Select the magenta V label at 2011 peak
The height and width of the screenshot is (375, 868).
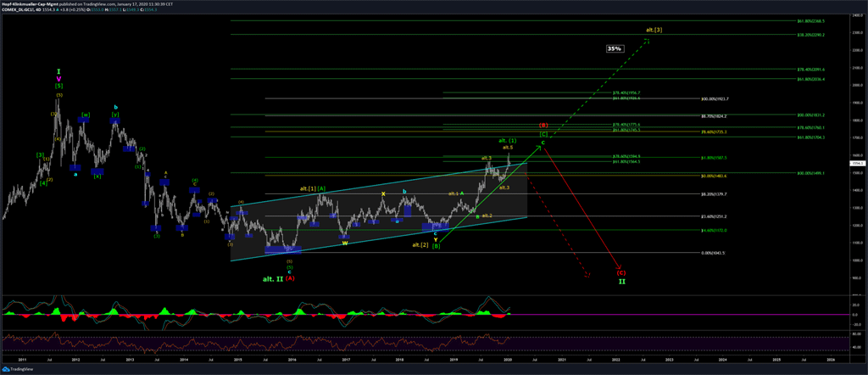pos(58,78)
